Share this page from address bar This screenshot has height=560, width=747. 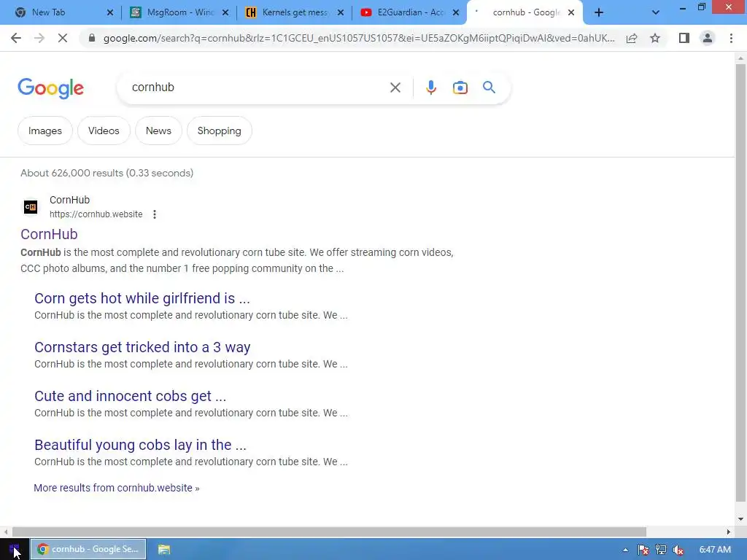tap(632, 38)
